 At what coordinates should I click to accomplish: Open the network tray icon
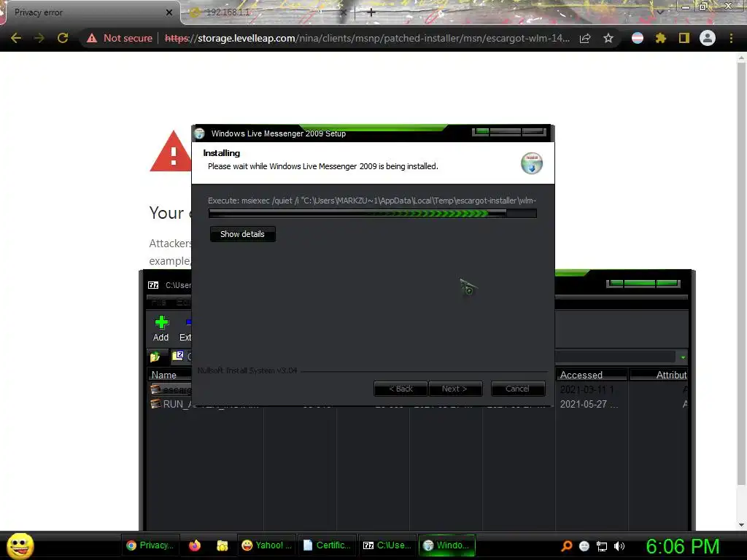[602, 546]
